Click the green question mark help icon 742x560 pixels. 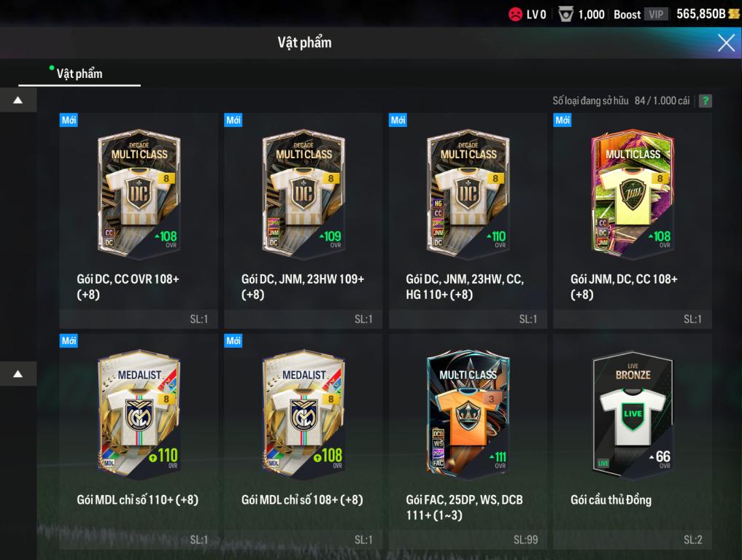(705, 101)
